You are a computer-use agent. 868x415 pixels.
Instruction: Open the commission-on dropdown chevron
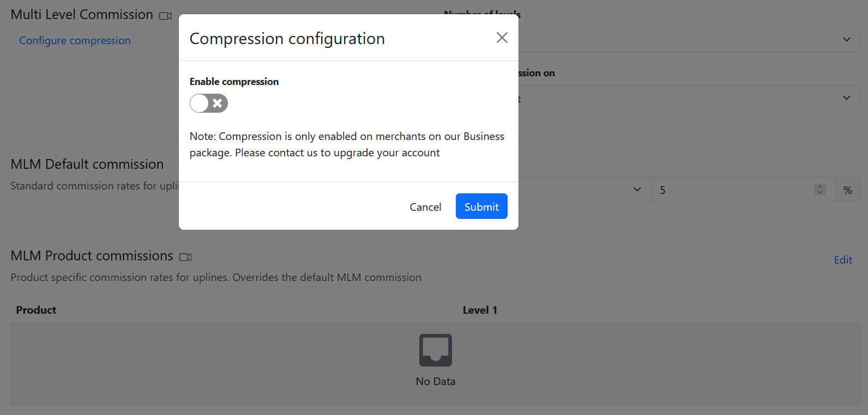[x=846, y=98]
